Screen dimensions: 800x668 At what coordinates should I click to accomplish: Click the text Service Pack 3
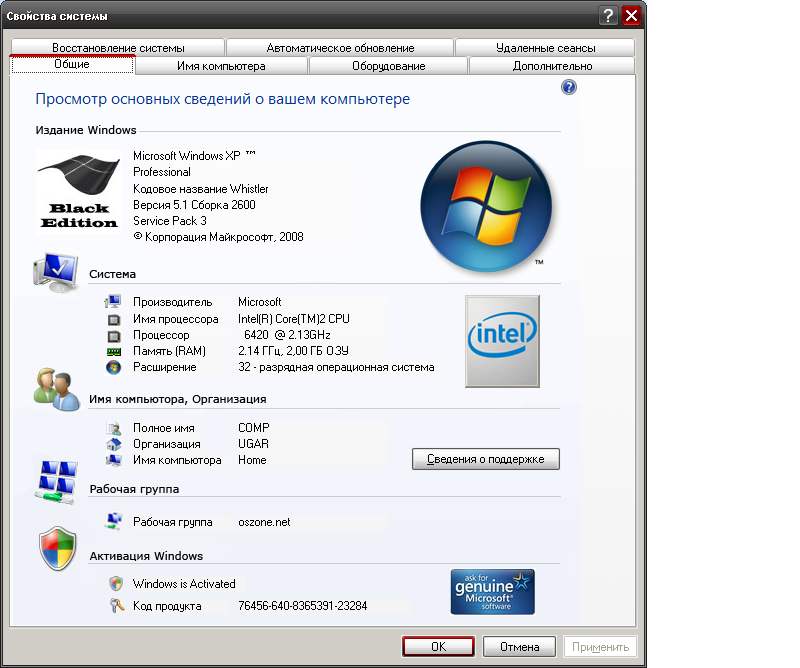pos(169,221)
